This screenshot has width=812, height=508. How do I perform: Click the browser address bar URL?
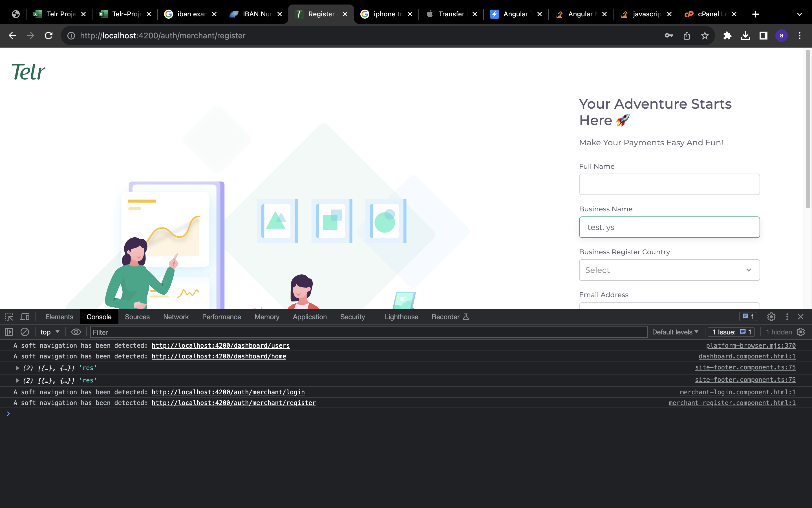click(x=163, y=36)
